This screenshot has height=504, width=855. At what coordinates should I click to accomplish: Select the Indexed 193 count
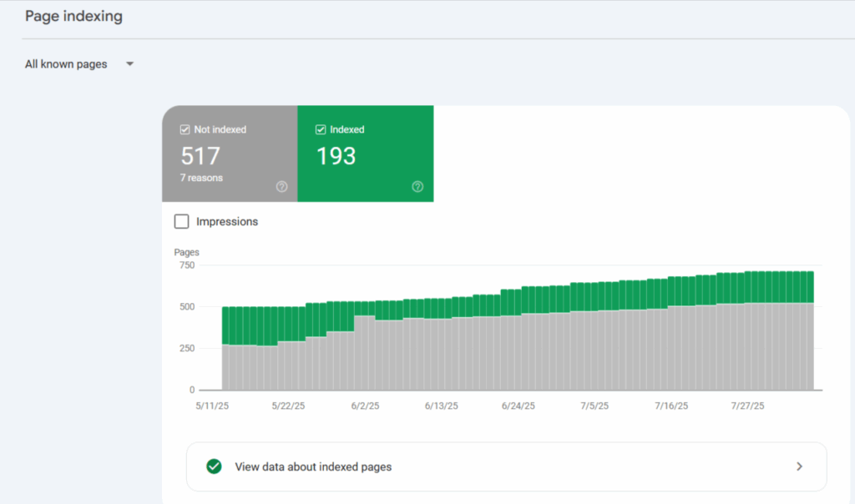(336, 156)
